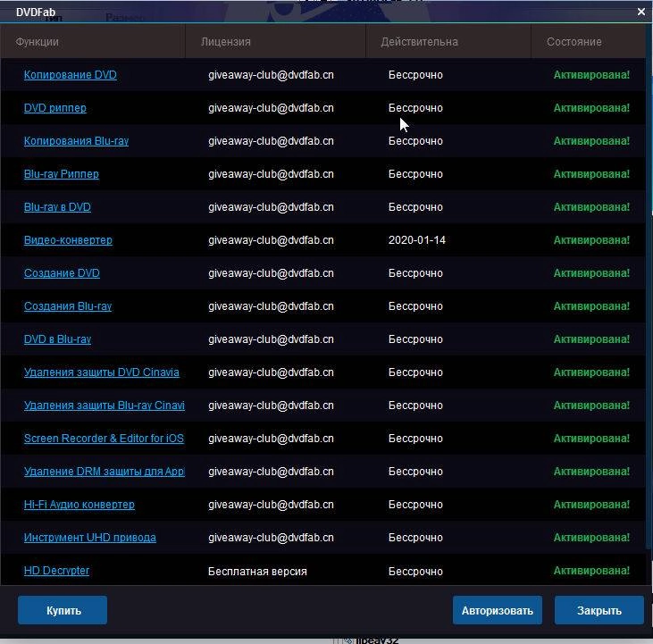Screen dimensions: 653x644
Task: Click the Состояние column header
Action: point(588,42)
